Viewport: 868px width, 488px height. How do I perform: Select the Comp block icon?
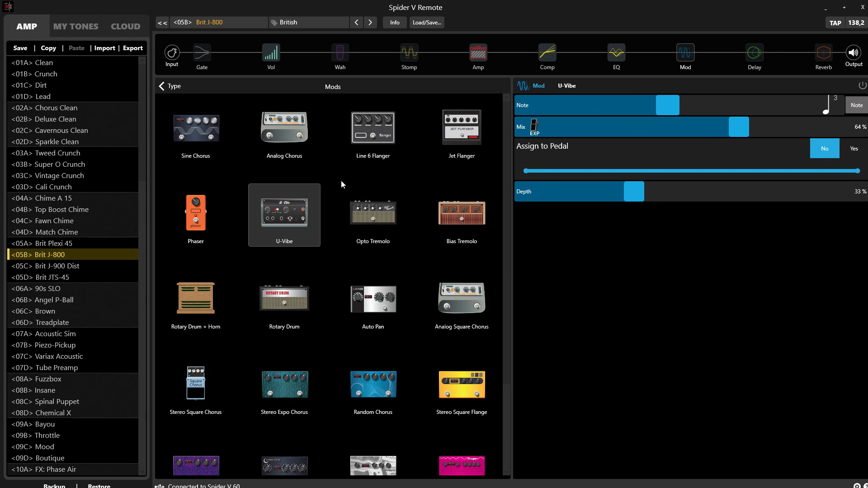tap(547, 53)
